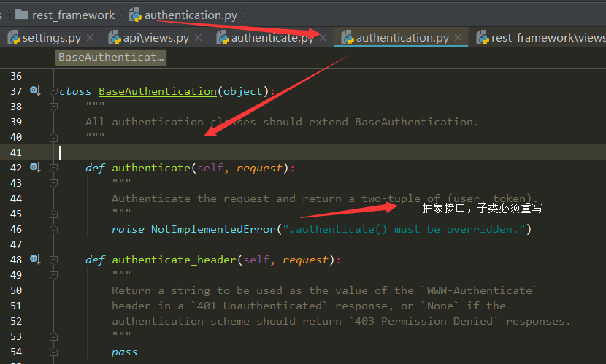Viewport: 606px width, 364px height.
Task: Click the authenticate_header method name
Action: pyautogui.click(x=174, y=260)
